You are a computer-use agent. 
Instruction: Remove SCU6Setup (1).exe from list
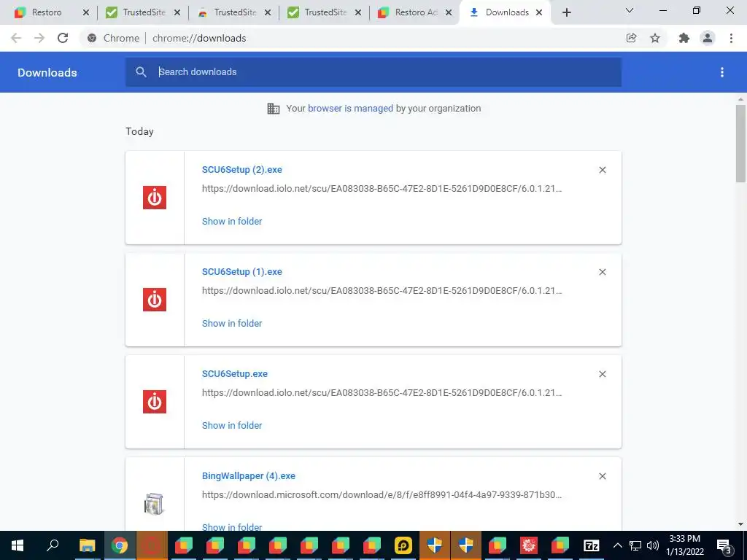pyautogui.click(x=603, y=272)
